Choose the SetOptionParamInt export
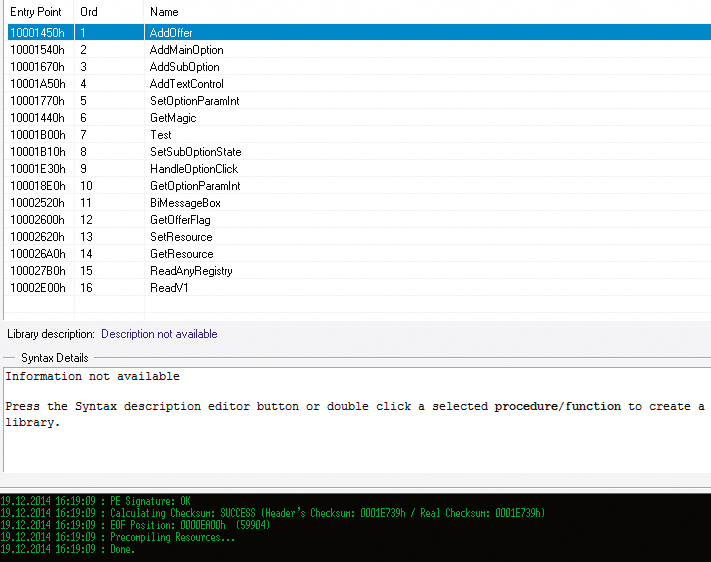 194,101
